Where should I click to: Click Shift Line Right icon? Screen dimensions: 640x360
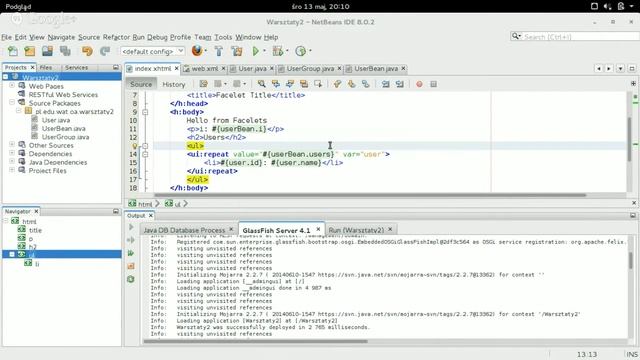tap(400, 84)
